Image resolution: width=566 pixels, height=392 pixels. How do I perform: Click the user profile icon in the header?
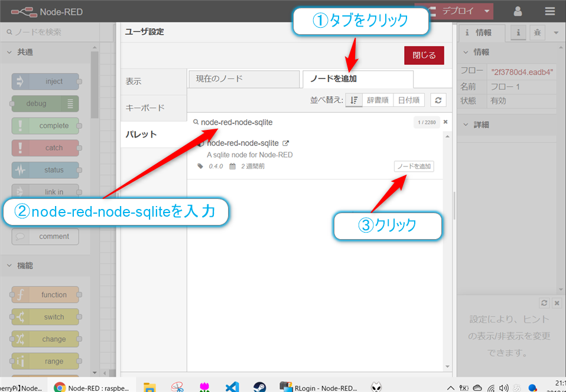click(x=518, y=11)
